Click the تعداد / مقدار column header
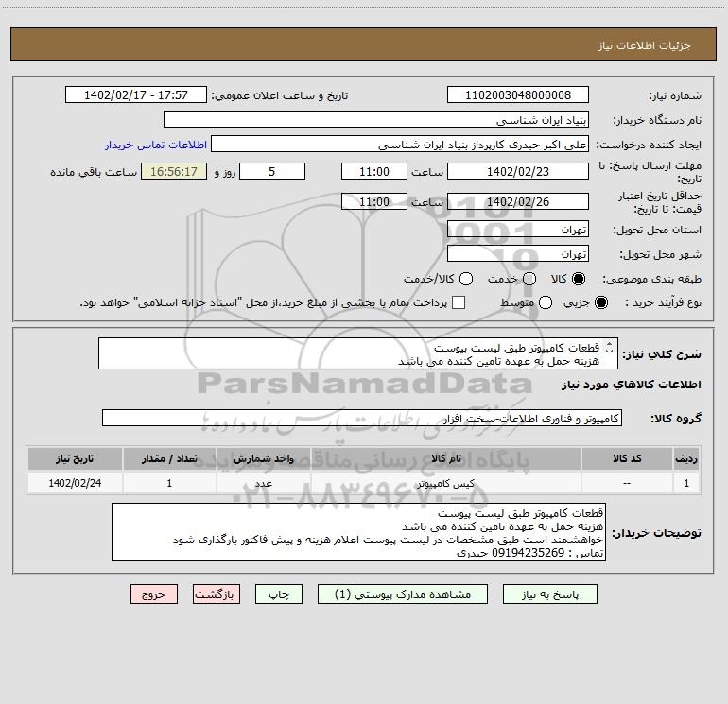The width and height of the screenshot is (728, 704). coord(169,458)
